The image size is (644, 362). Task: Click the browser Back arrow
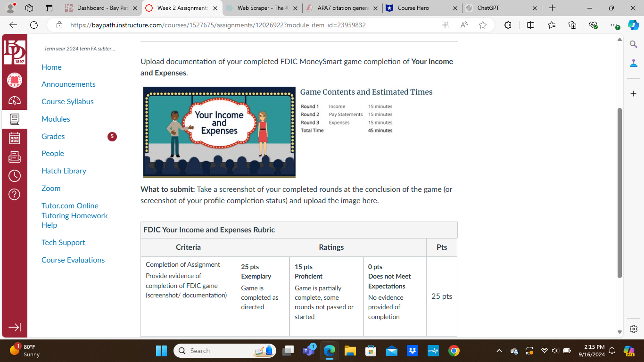pyautogui.click(x=13, y=25)
